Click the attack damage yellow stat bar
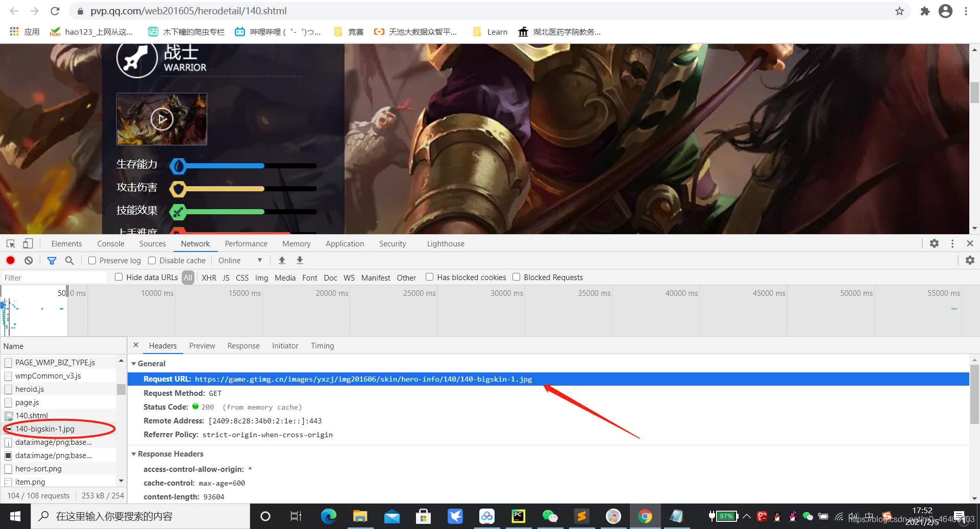 click(x=243, y=189)
